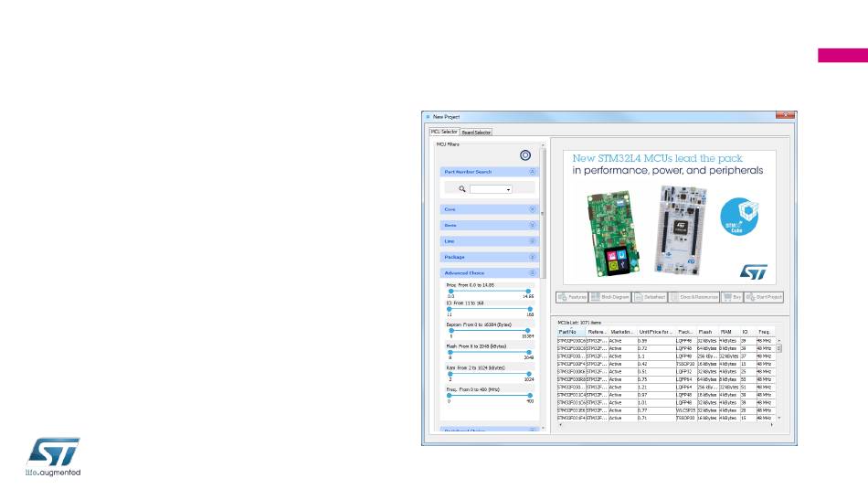868x489 pixels.
Task: Collapse the Advanced Choice section
Action: pos(533,272)
